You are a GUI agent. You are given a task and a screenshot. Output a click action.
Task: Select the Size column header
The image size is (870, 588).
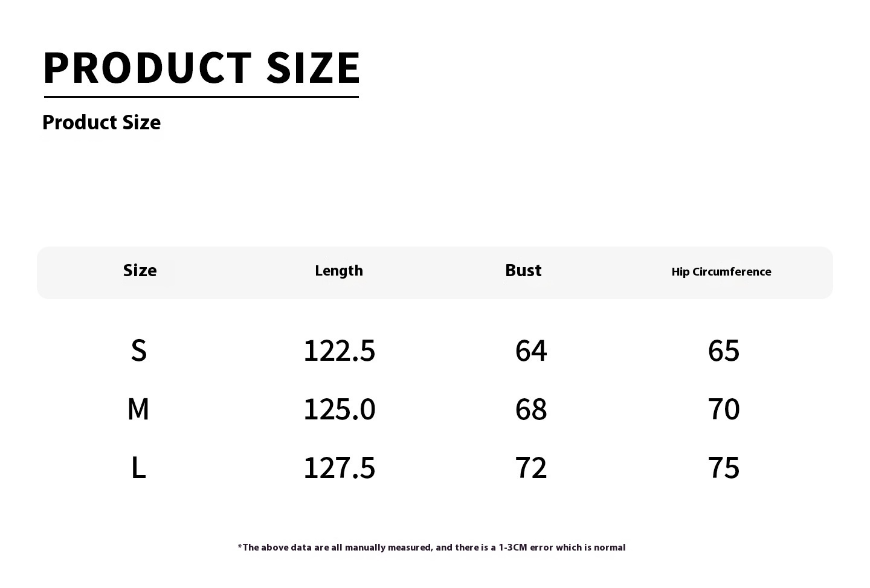pyautogui.click(x=140, y=271)
